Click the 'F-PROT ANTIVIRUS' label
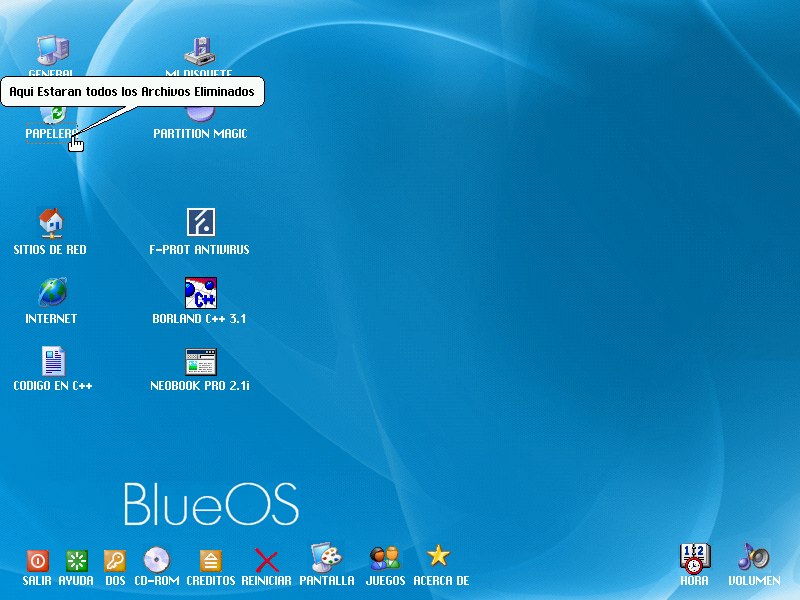This screenshot has height=600, width=800. tap(199, 249)
